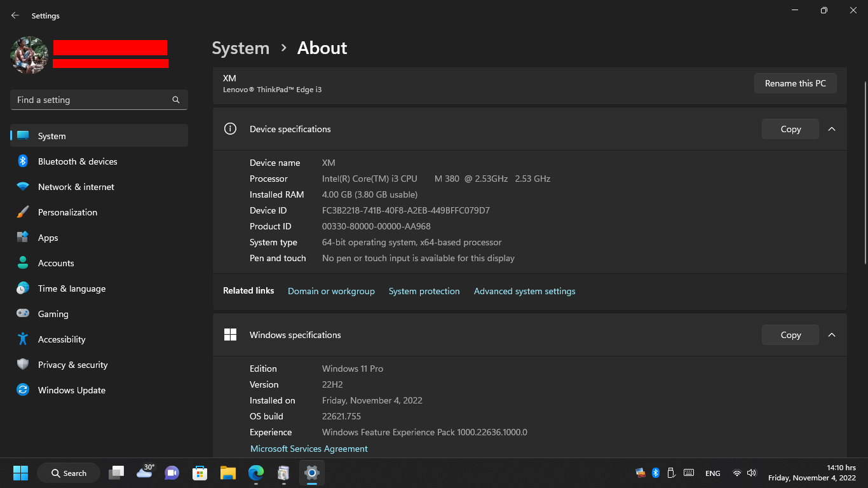Screen dimensions: 868x488
Task: Click the Rename this PC button
Action: coord(796,83)
